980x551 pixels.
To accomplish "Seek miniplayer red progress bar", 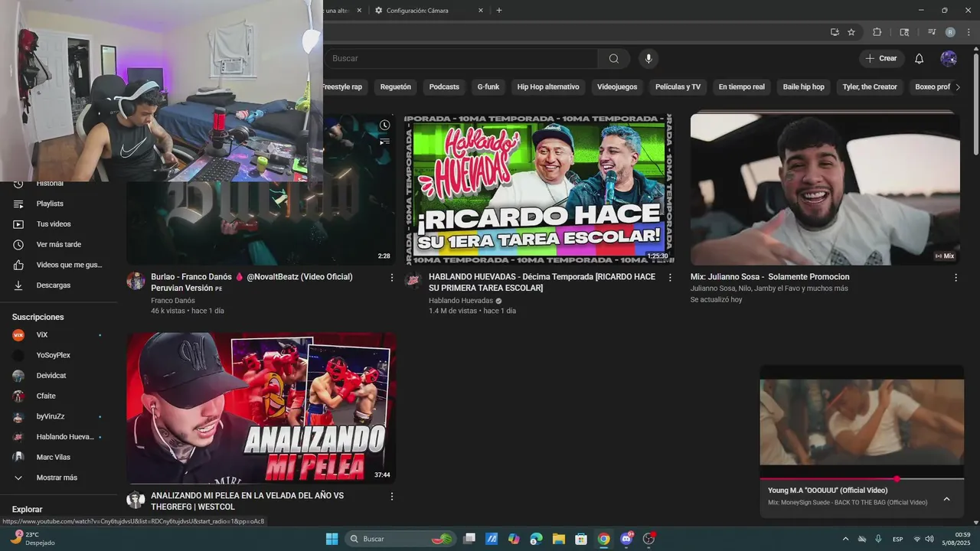I will pos(862,479).
